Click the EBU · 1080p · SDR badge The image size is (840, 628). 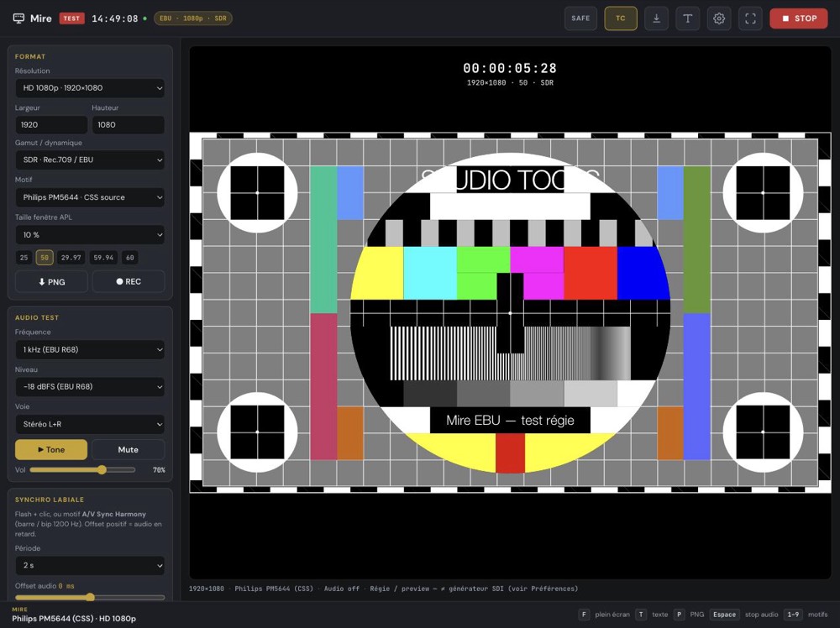(x=193, y=18)
